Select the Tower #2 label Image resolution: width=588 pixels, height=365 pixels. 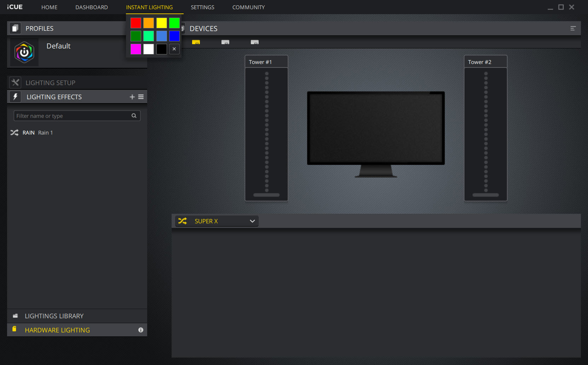point(480,62)
